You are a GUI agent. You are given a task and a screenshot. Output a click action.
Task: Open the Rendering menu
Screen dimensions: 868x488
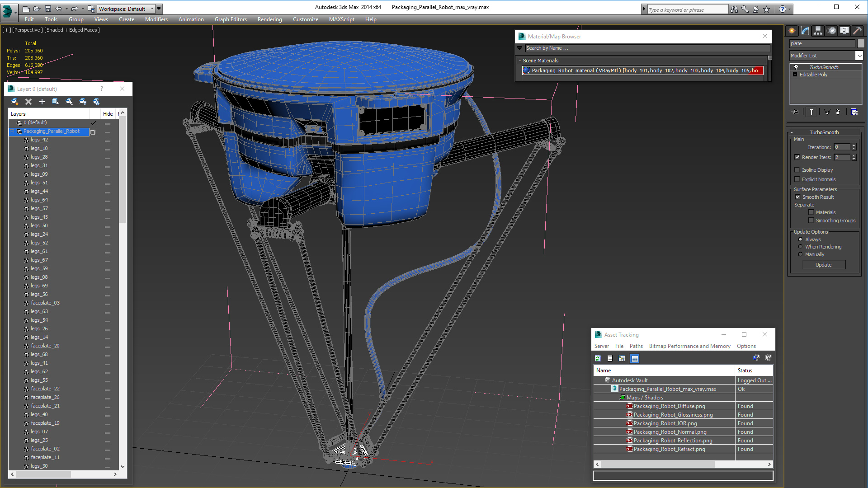click(x=269, y=19)
